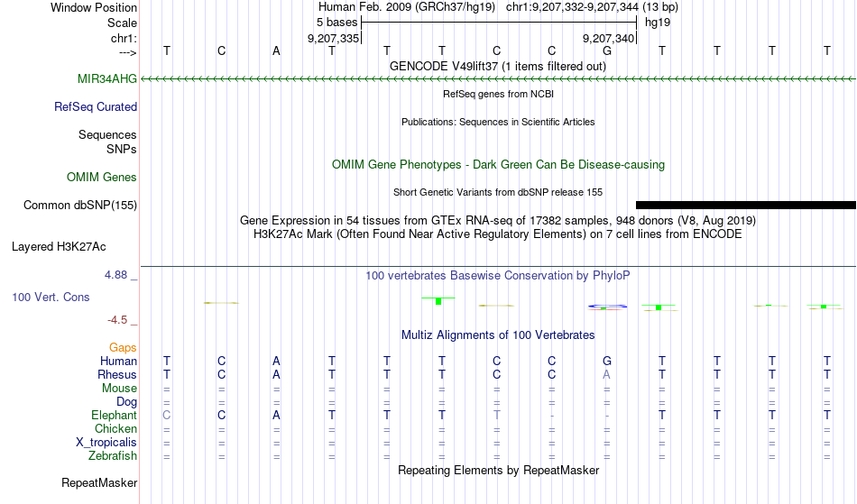This screenshot has width=857, height=504.
Task: Click the Chicken species label
Action: pyautogui.click(x=115, y=428)
